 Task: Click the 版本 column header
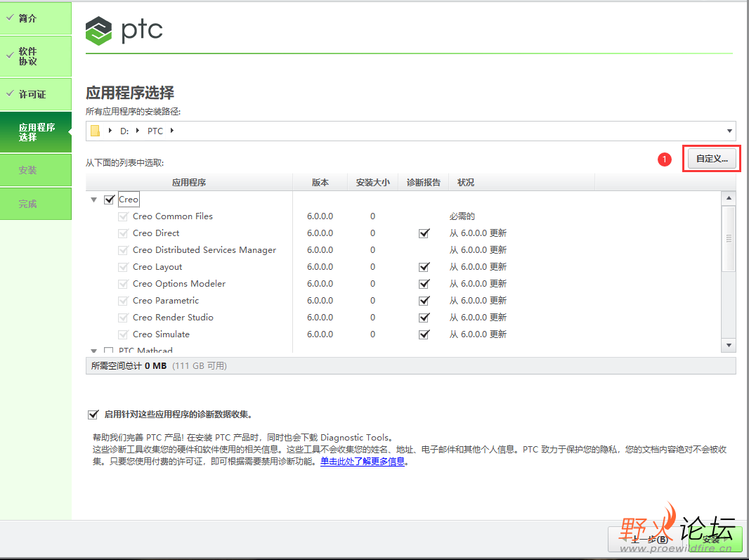tap(320, 183)
